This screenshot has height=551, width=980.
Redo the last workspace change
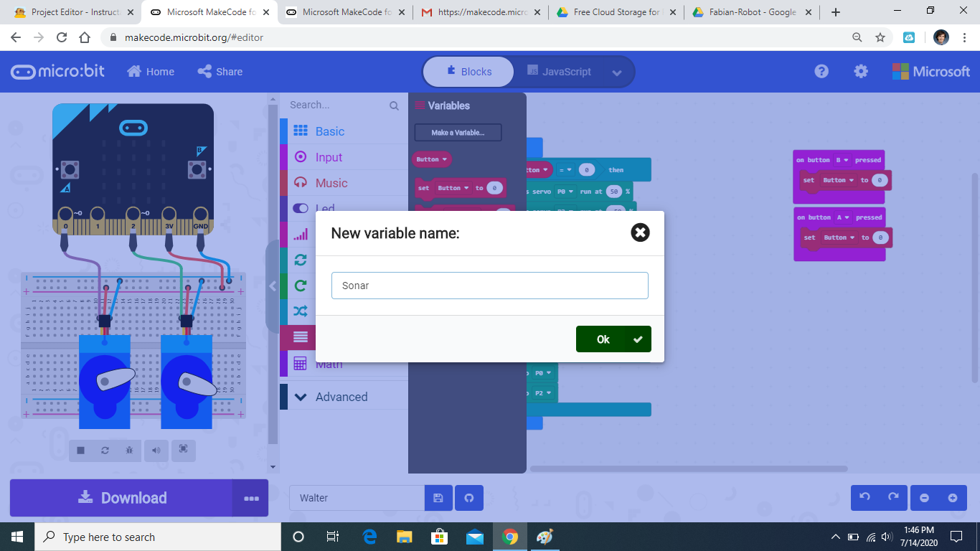[x=893, y=498]
